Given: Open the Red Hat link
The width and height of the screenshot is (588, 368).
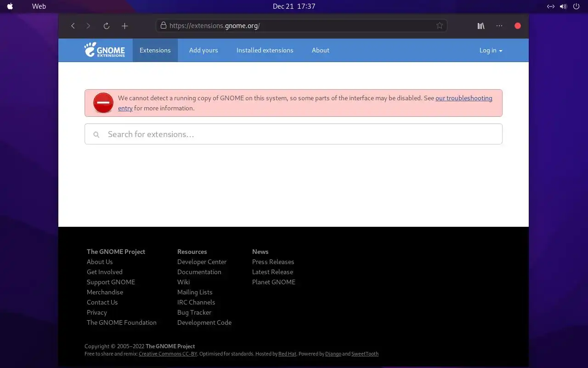Looking at the screenshot, I should pos(287,354).
